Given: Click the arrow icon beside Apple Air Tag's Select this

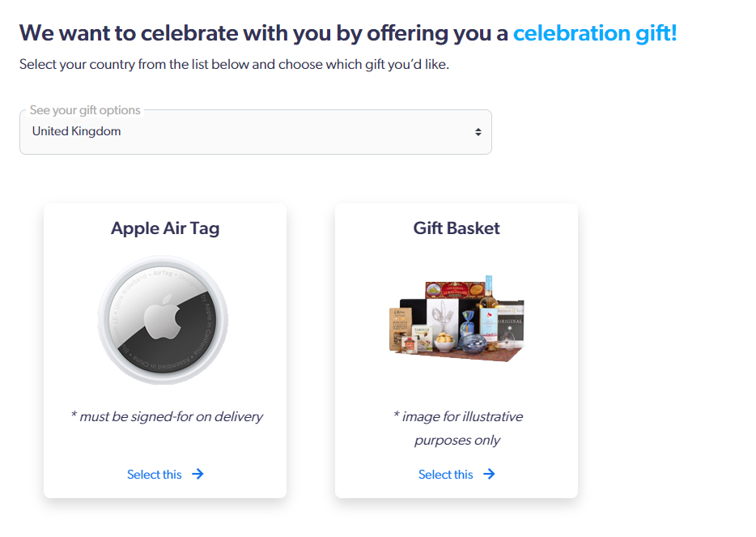Looking at the screenshot, I should point(197,474).
